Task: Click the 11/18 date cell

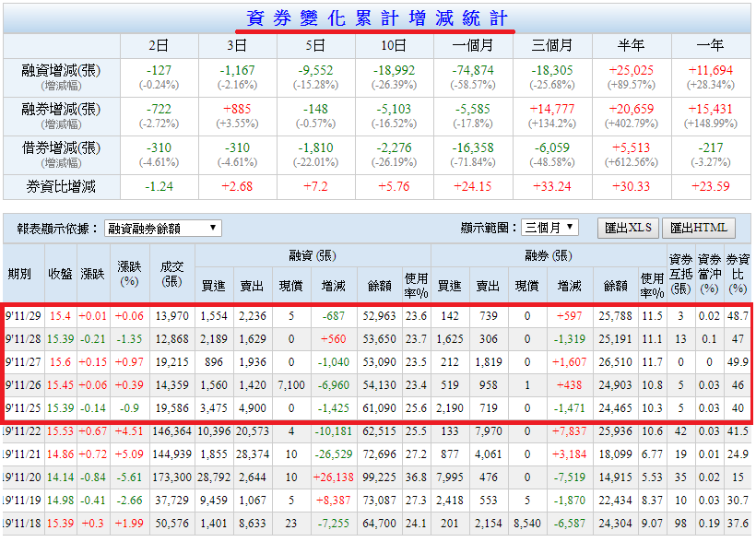Action: [22, 524]
